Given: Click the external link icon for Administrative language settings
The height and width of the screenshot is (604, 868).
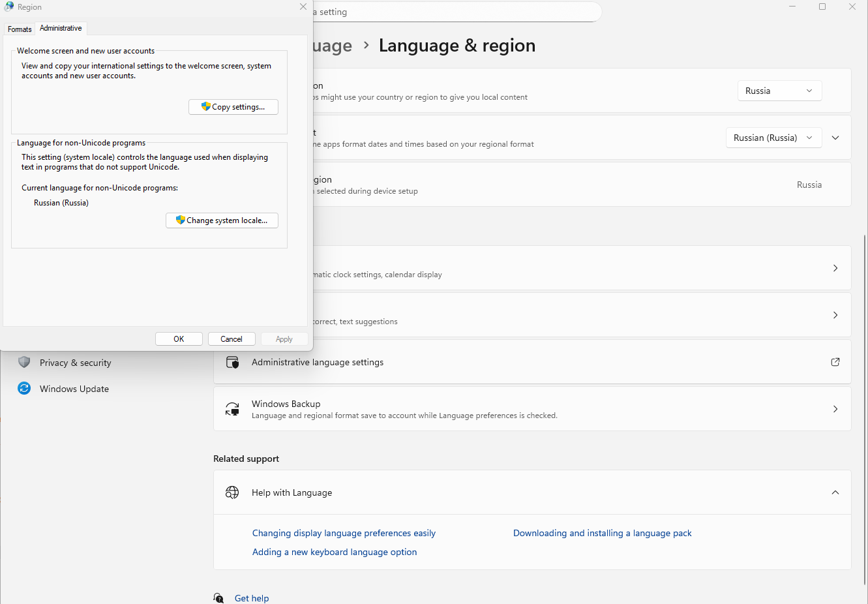Looking at the screenshot, I should [x=835, y=362].
